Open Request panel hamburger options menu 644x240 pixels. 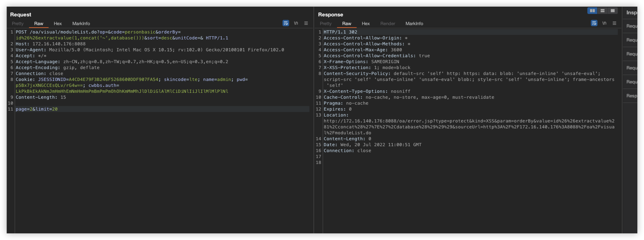click(x=306, y=23)
